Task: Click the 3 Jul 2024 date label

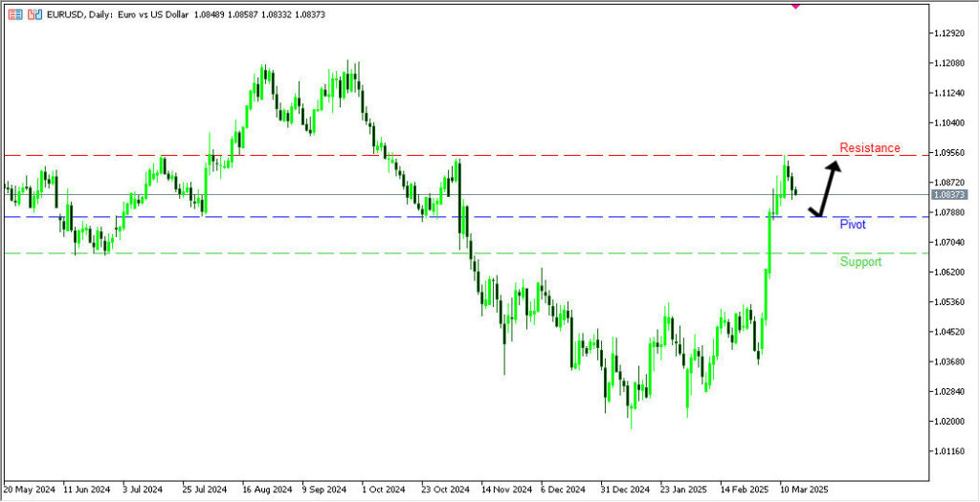Action: (143, 489)
